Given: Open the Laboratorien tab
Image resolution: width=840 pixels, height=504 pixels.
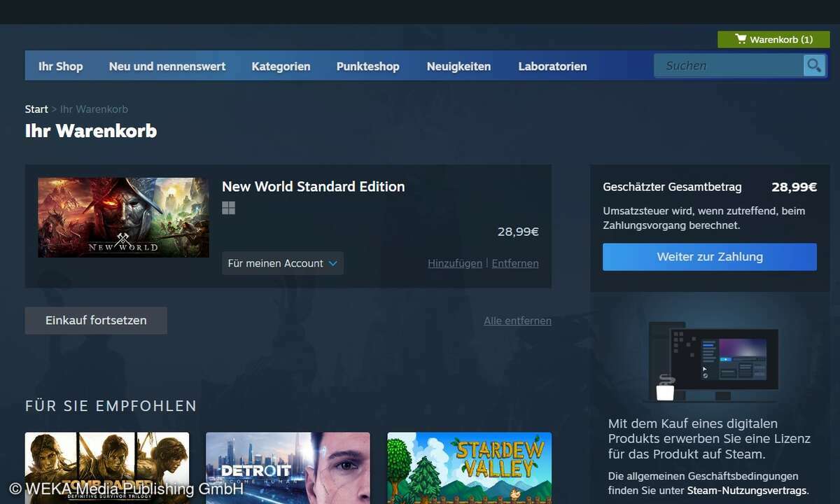Looking at the screenshot, I should pos(552,66).
